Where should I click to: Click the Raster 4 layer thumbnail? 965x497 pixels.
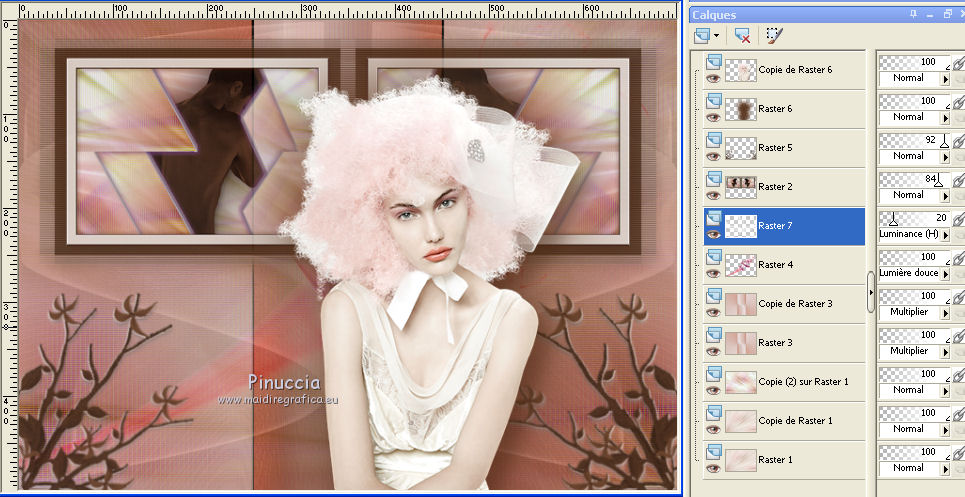(741, 265)
